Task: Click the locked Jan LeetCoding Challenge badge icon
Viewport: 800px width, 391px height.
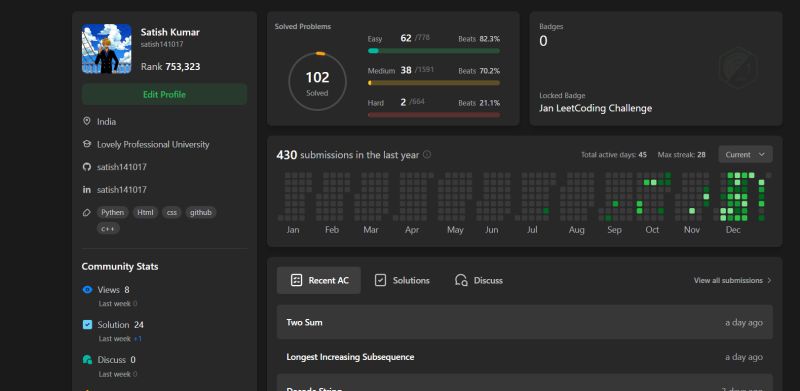Action: point(738,67)
